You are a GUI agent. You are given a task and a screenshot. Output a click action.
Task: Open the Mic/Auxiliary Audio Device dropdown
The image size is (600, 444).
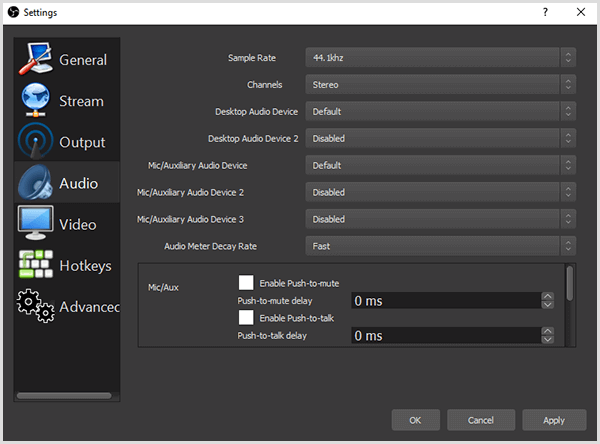pyautogui.click(x=440, y=165)
